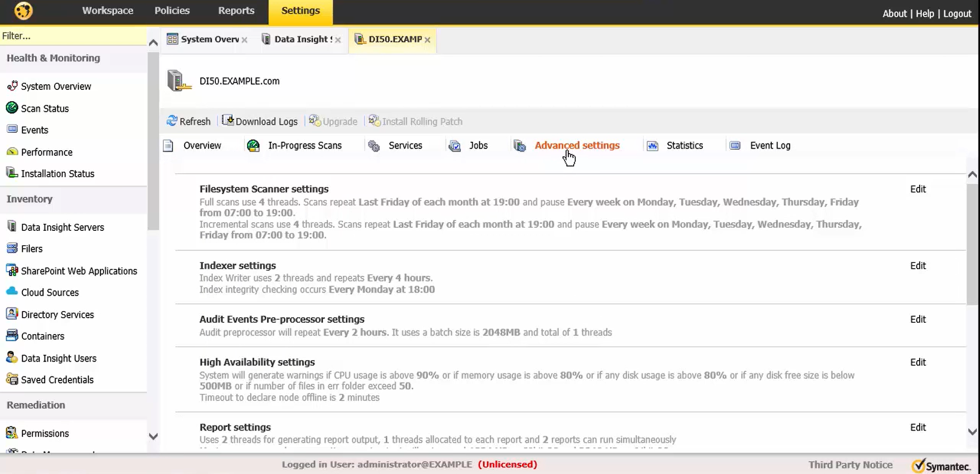The width and height of the screenshot is (980, 474).
Task: Click the Containers icon
Action: point(12,336)
